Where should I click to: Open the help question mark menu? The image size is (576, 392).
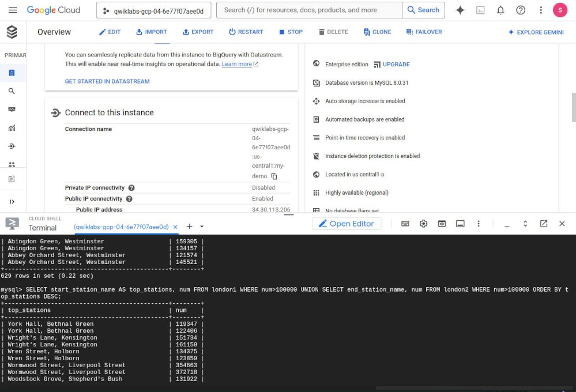(521, 10)
